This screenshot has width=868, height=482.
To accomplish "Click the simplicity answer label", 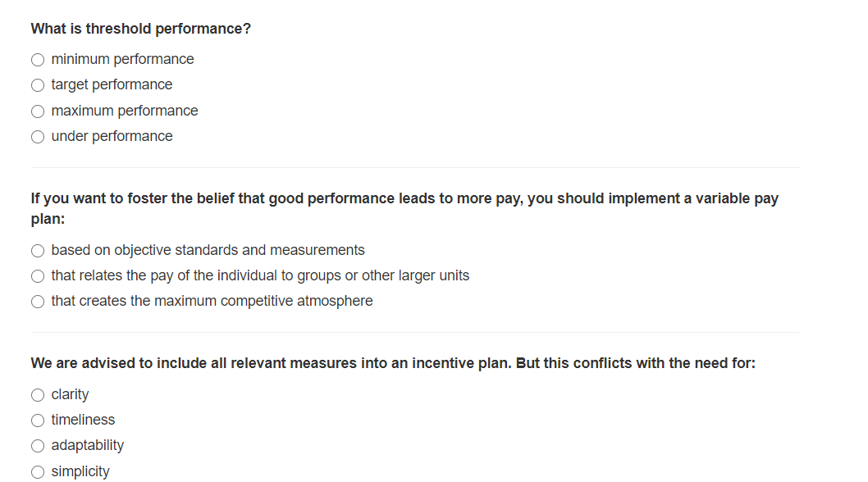I will tap(81, 471).
